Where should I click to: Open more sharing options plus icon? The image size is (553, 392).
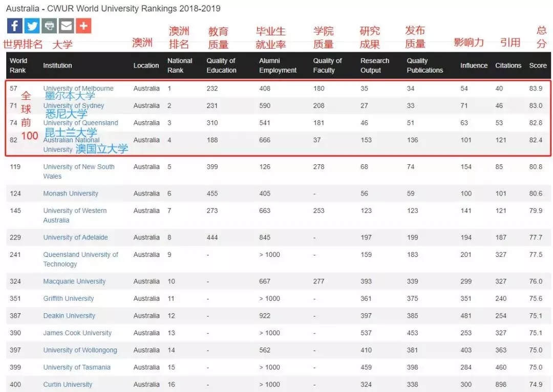click(x=83, y=26)
